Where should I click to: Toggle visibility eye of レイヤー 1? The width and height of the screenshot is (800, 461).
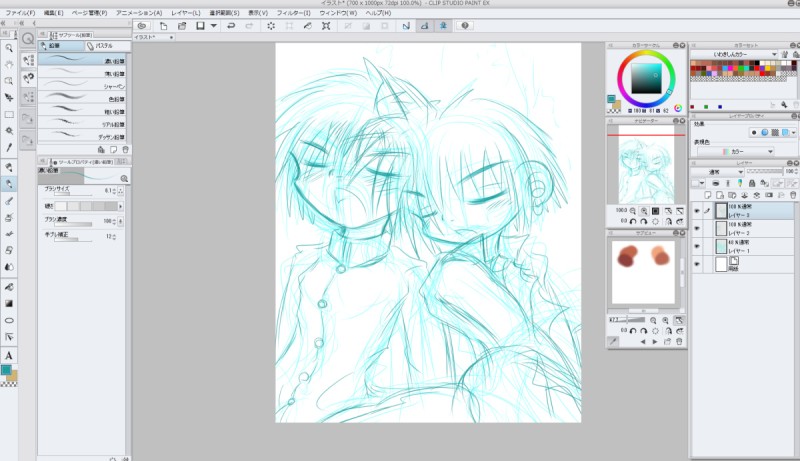point(697,246)
